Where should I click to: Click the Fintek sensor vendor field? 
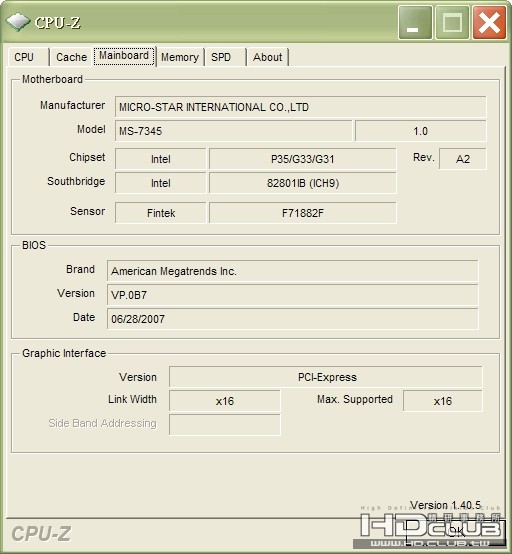pos(160,213)
